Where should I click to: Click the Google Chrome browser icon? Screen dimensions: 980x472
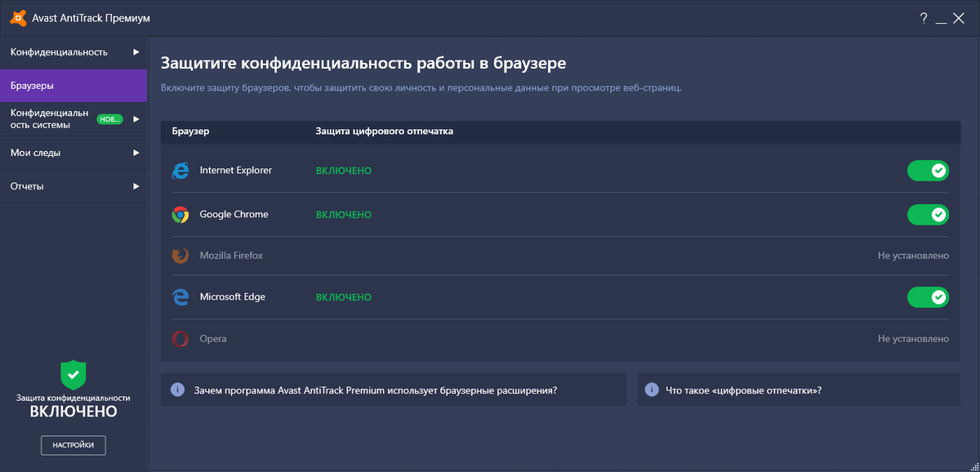[x=180, y=215]
